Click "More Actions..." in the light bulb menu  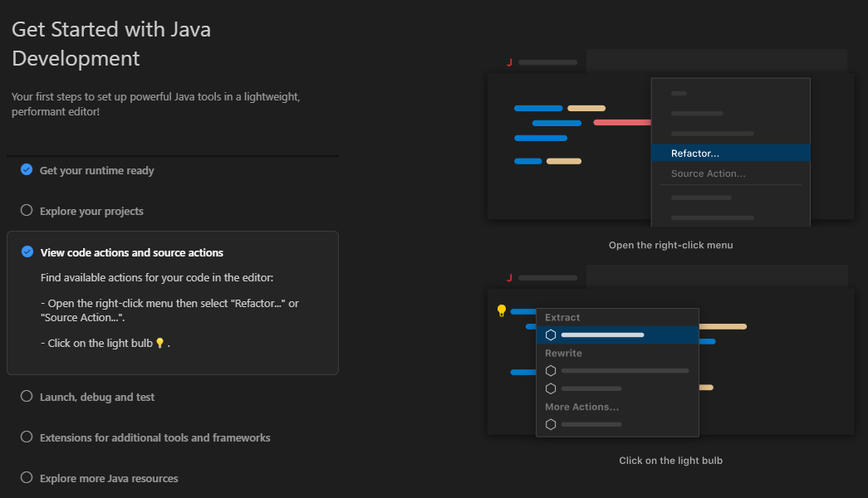click(x=583, y=407)
